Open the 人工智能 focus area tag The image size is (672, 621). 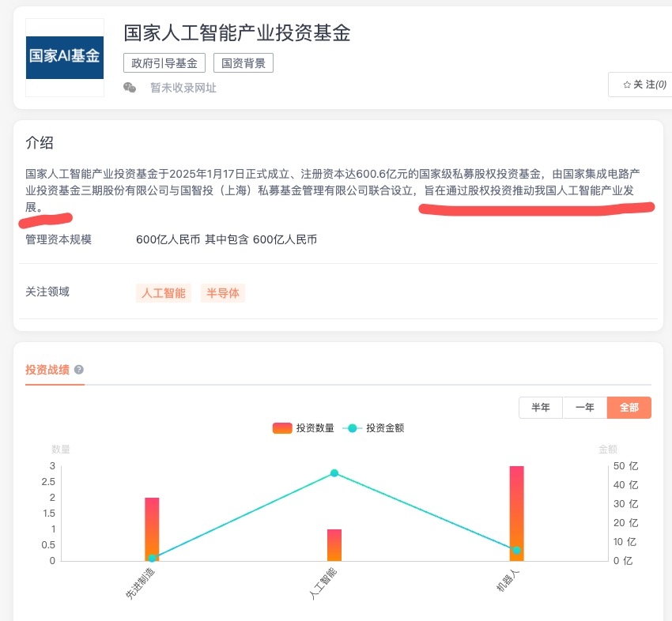pyautogui.click(x=164, y=293)
